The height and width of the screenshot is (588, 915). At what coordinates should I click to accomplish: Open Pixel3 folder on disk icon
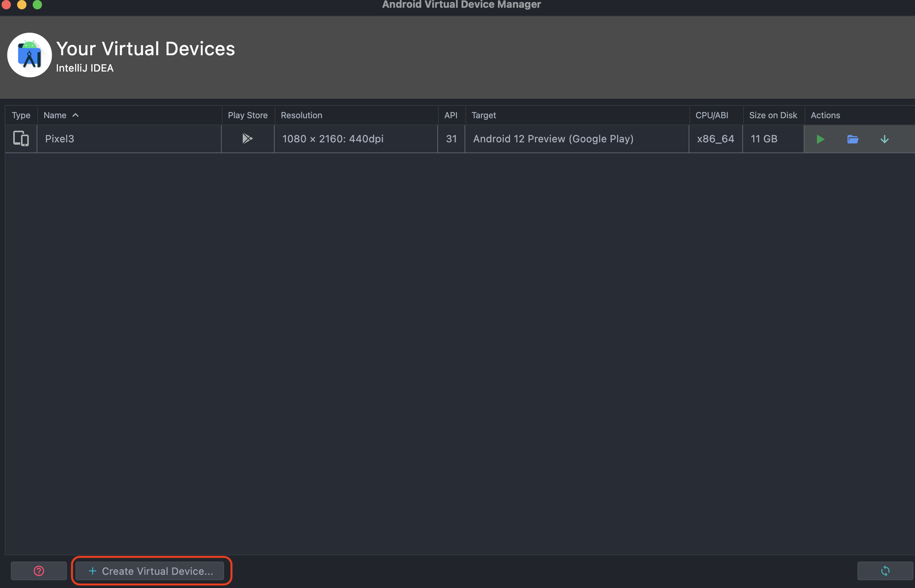[852, 139]
